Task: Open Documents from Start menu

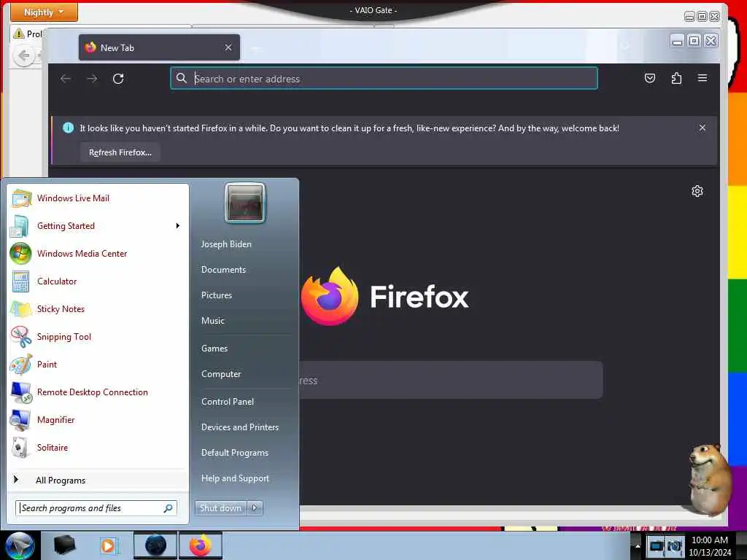Action: tap(223, 270)
